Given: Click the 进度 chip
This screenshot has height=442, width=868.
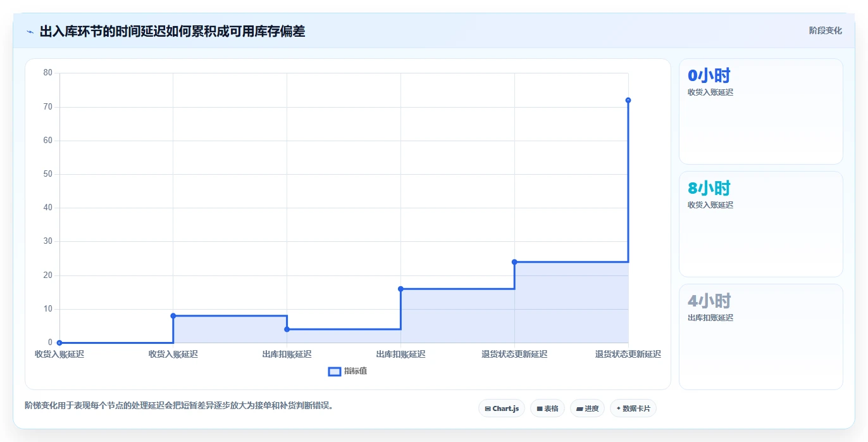Looking at the screenshot, I should pos(587,408).
